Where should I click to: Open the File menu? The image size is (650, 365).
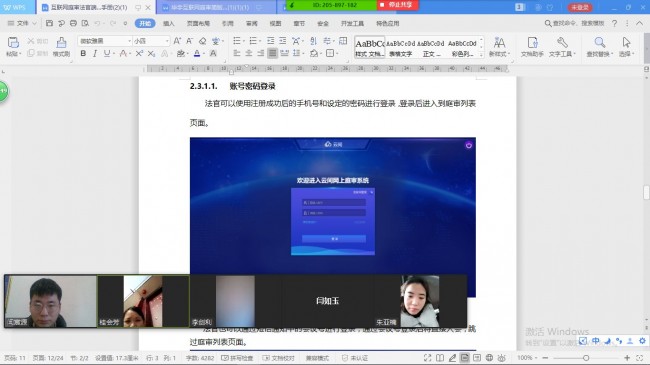click(x=22, y=23)
